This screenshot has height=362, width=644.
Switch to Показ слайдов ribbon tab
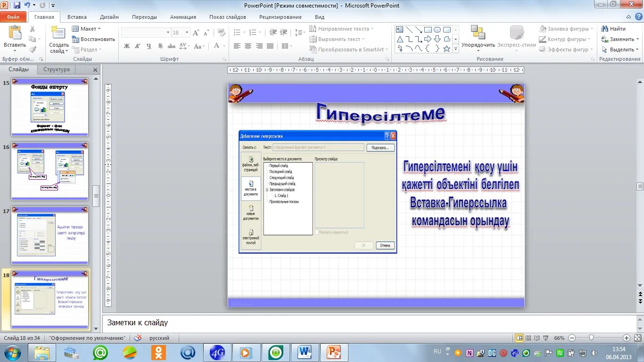(228, 17)
